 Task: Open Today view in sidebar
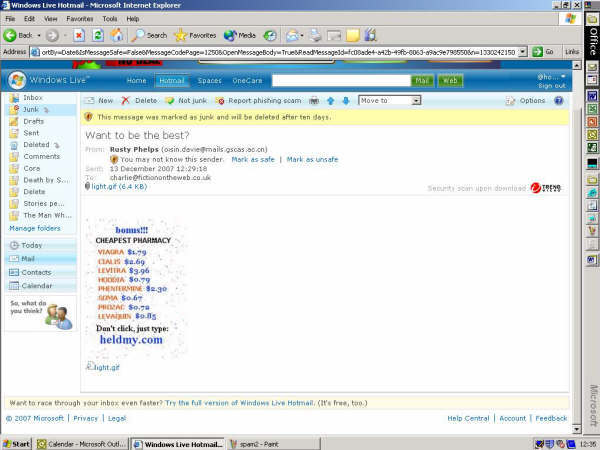tap(31, 245)
